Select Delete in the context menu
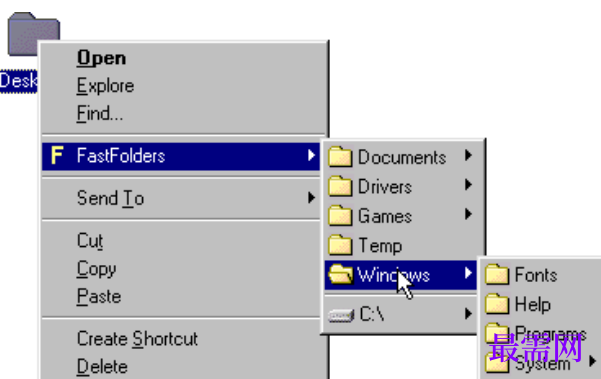Screen dimensions: 601x379 102,367
